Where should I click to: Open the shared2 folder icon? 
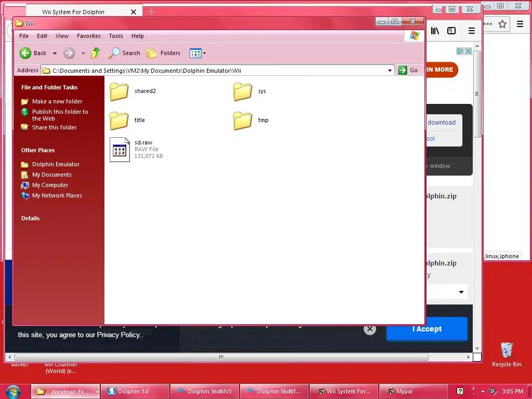[x=119, y=91]
